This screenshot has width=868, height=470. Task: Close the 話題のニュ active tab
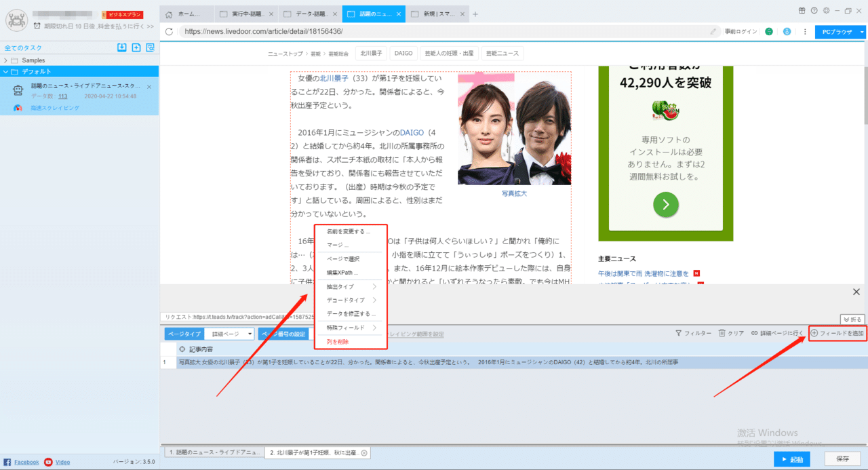click(399, 14)
